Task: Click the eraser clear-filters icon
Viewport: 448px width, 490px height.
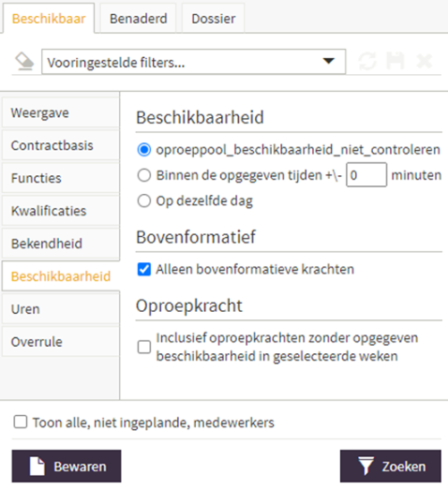Action: (x=24, y=61)
